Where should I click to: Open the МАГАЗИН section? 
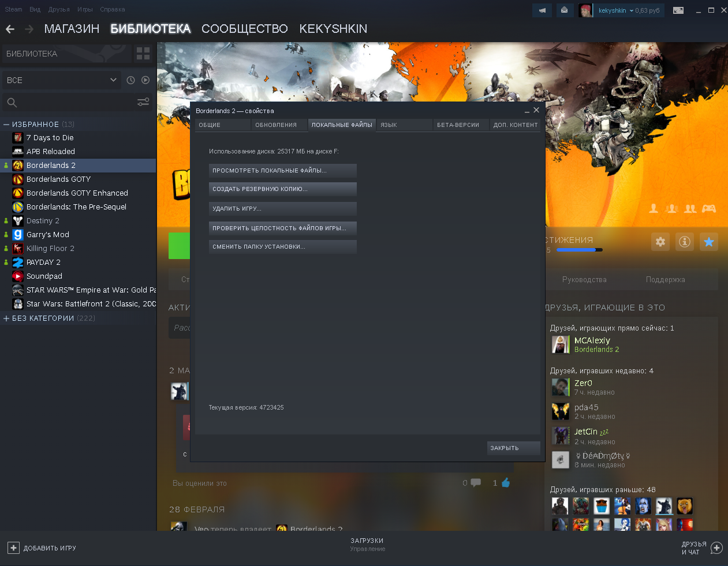72,29
